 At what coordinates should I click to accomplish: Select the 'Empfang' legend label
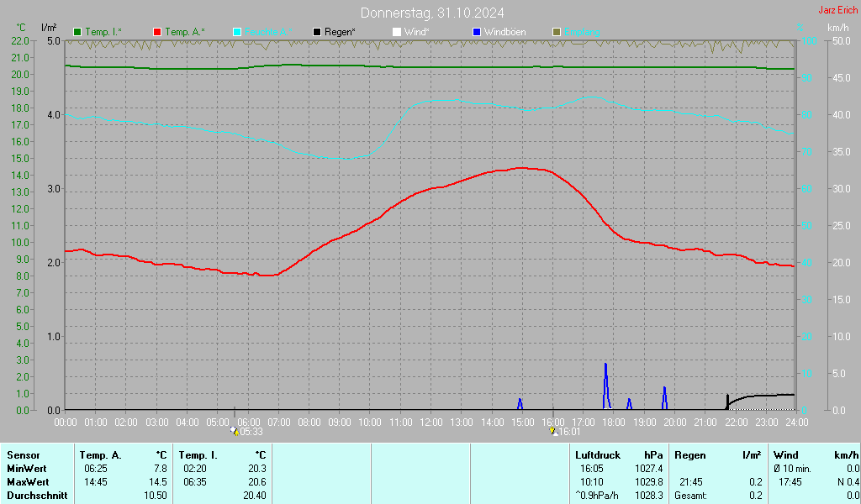(582, 32)
